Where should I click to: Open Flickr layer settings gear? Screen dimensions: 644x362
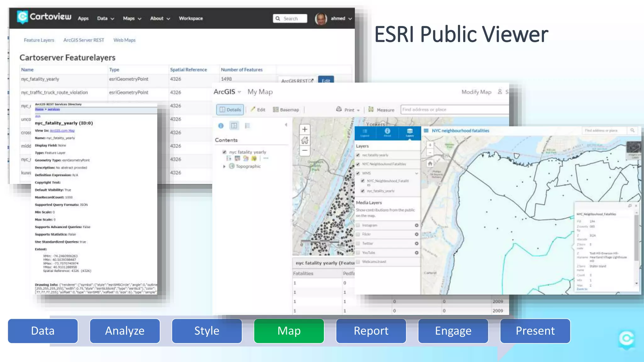(x=416, y=234)
